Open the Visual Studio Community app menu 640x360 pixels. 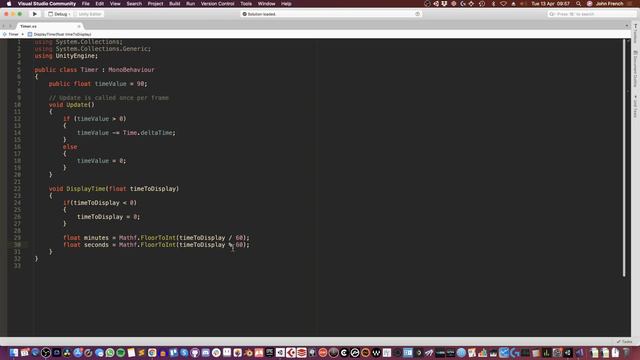47,4
